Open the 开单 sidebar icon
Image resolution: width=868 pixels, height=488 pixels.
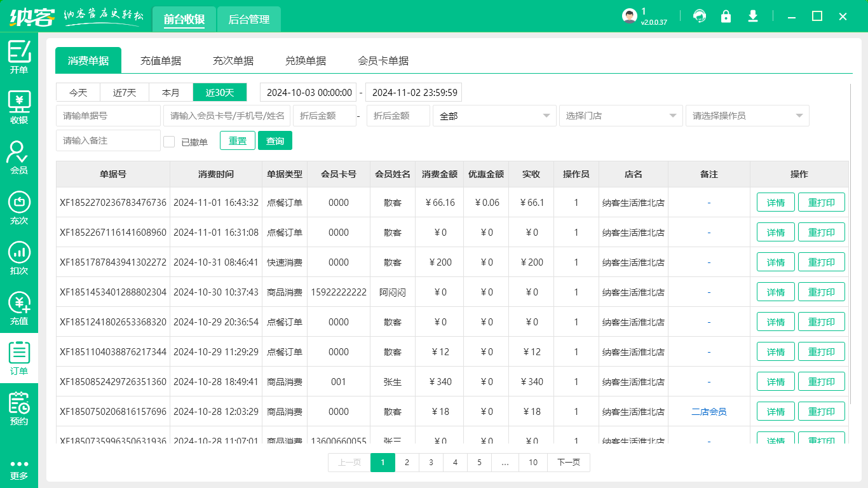19,57
